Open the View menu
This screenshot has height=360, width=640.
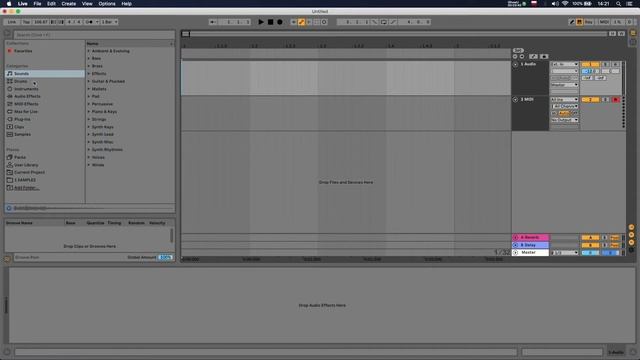pos(87,4)
